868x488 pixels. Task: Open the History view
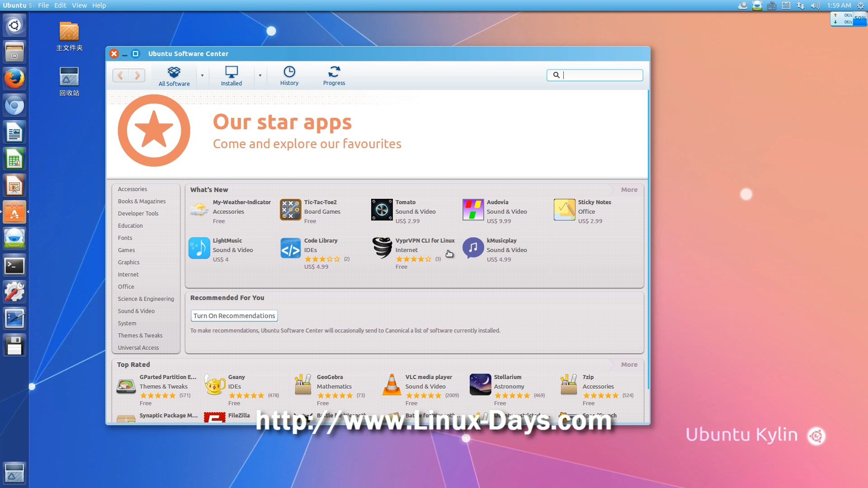pos(289,76)
